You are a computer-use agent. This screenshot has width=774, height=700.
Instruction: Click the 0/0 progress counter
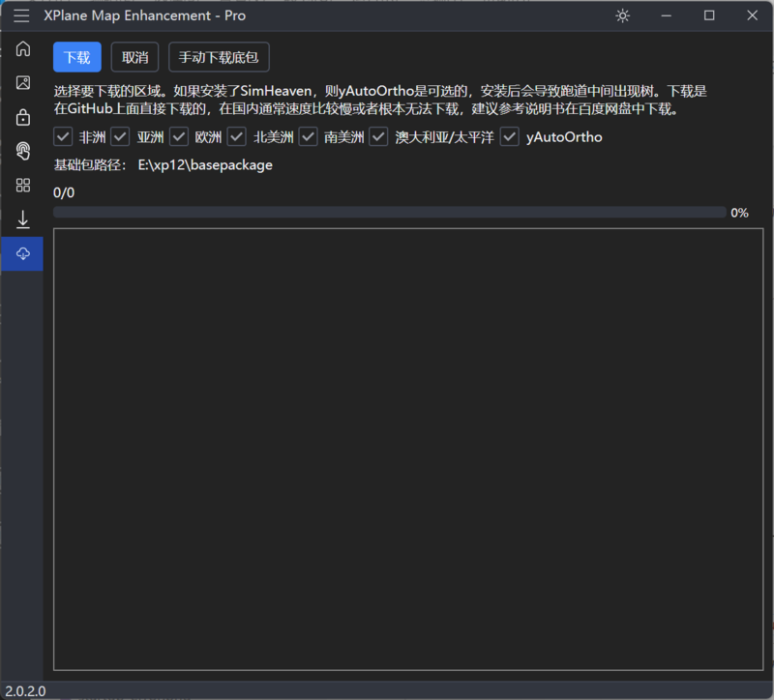[x=64, y=192]
